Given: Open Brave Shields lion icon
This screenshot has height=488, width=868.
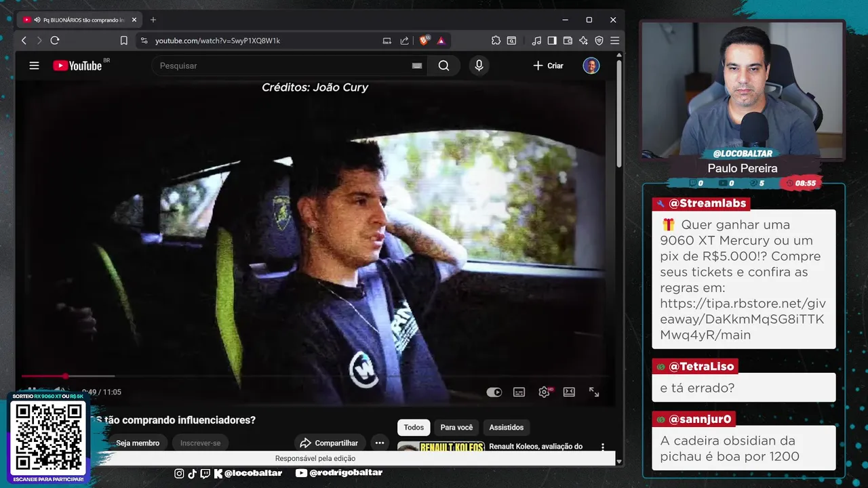Looking at the screenshot, I should click(x=425, y=41).
